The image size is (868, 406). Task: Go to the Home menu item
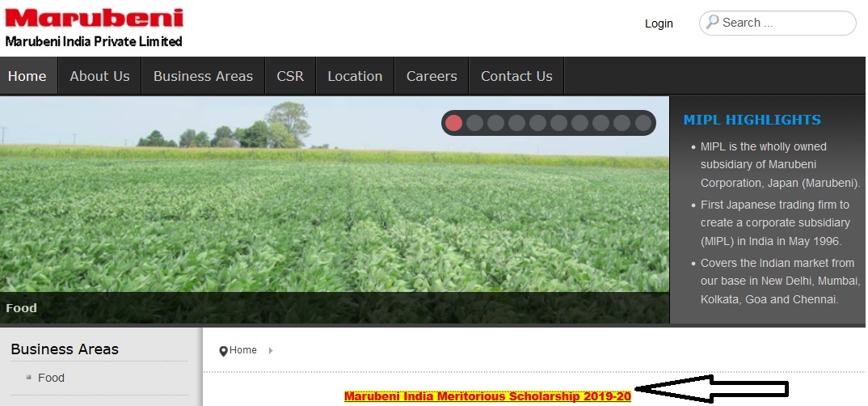click(x=27, y=76)
